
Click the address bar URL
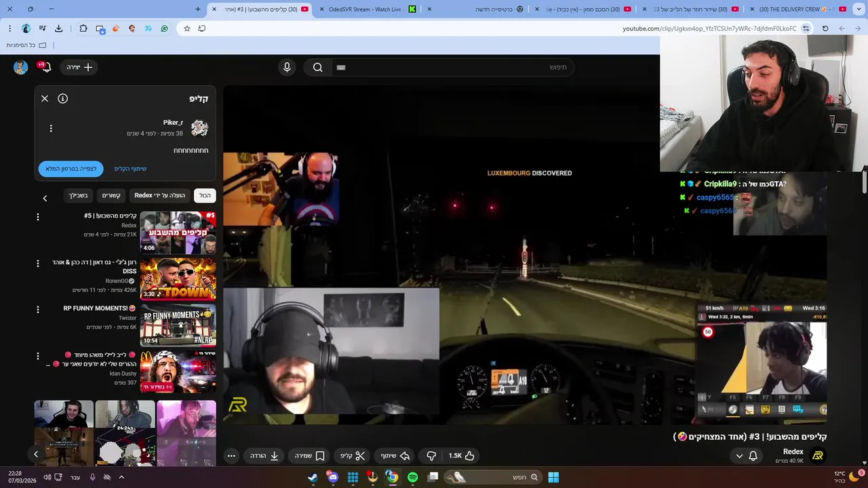[x=709, y=28]
